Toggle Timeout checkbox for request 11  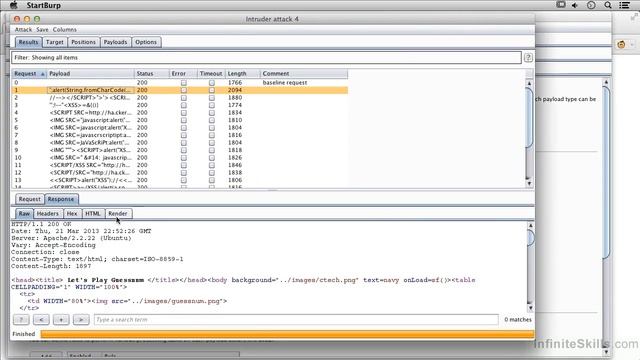(x=211, y=165)
